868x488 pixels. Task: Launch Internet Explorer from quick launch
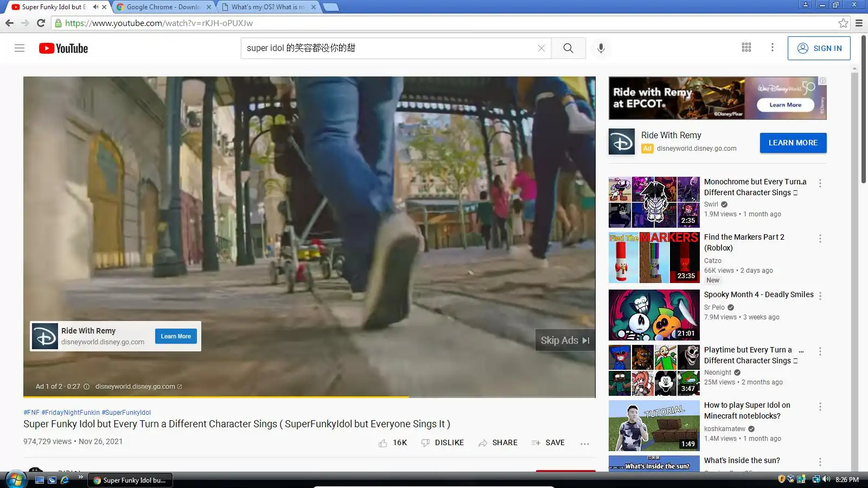click(65, 480)
